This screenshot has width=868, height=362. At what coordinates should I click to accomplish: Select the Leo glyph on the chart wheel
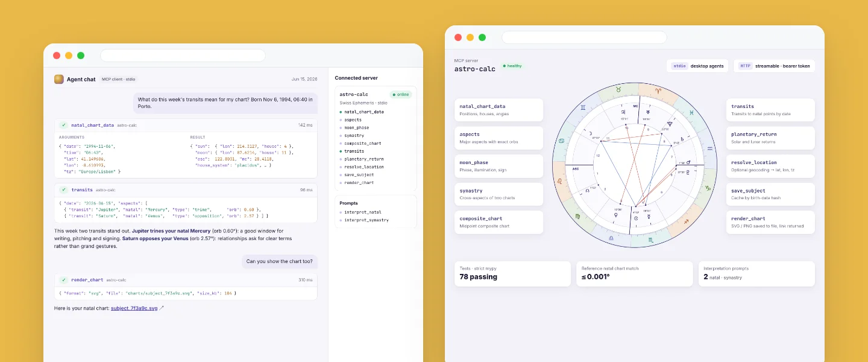(561, 181)
